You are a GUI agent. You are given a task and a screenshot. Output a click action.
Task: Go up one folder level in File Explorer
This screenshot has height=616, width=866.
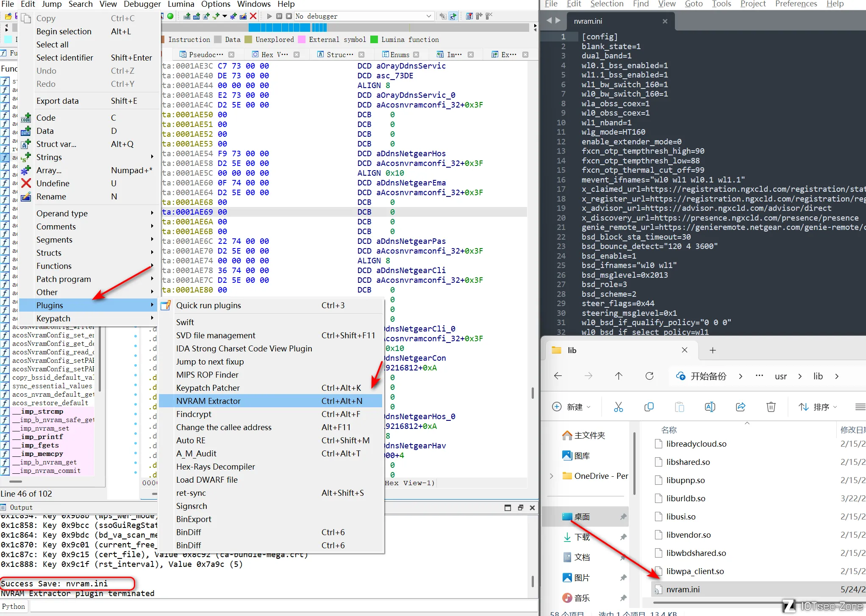[619, 376]
